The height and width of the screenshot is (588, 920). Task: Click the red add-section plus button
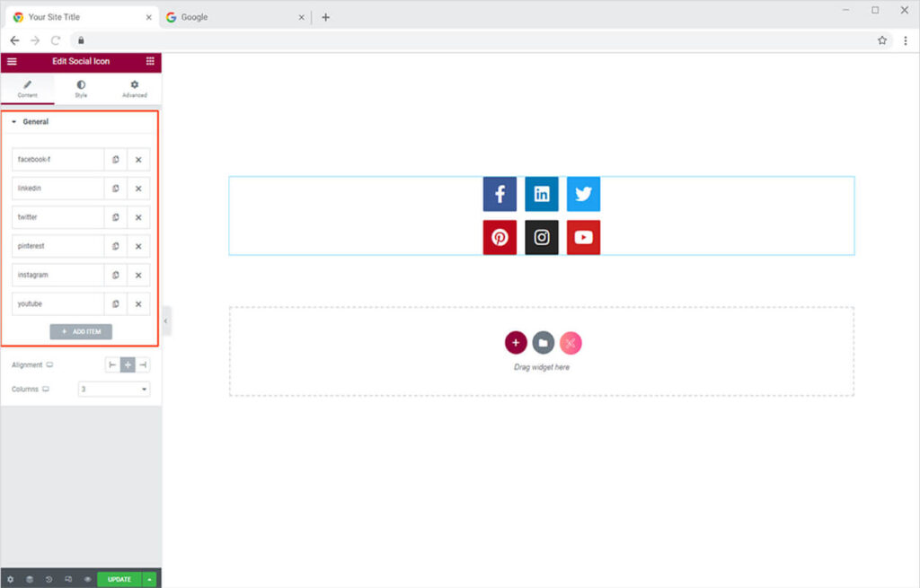coord(515,342)
